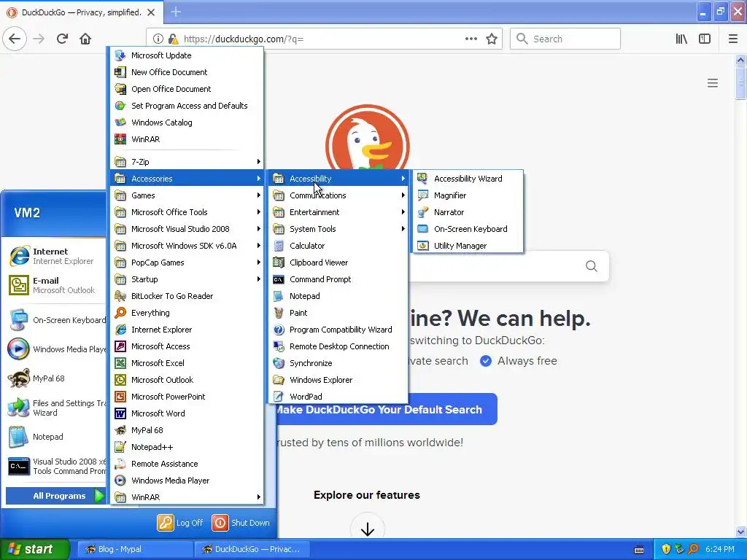Open Synchronize
This screenshot has height=560, width=747.
point(338,363)
